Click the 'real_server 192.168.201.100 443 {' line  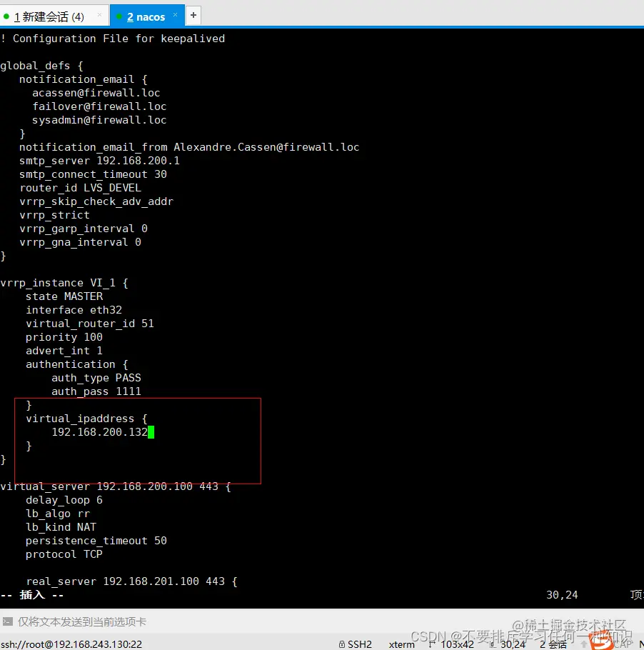(x=132, y=581)
